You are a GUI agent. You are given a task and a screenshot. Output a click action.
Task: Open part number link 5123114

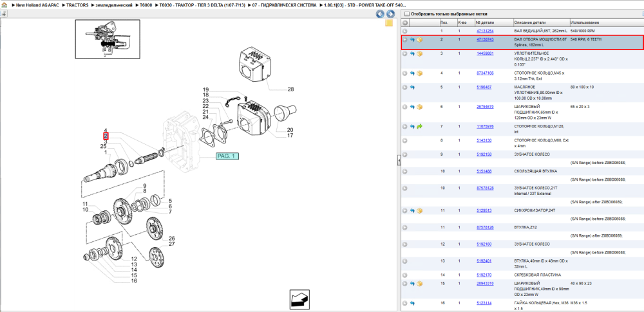point(484,303)
